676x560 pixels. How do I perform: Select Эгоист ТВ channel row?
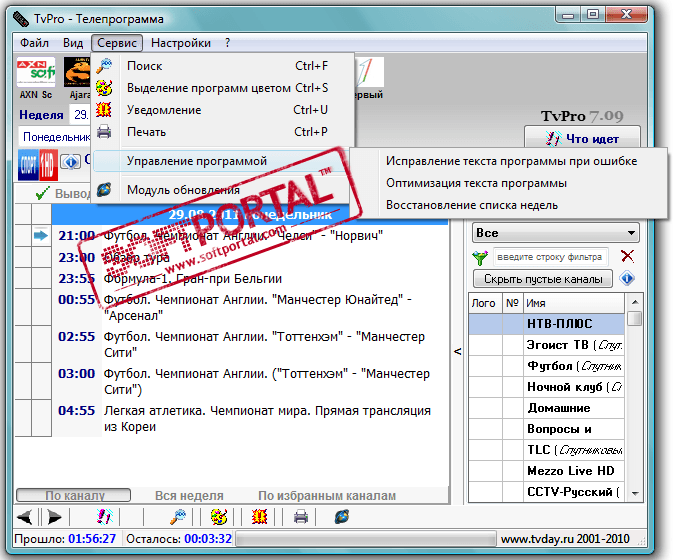[x=546, y=345]
